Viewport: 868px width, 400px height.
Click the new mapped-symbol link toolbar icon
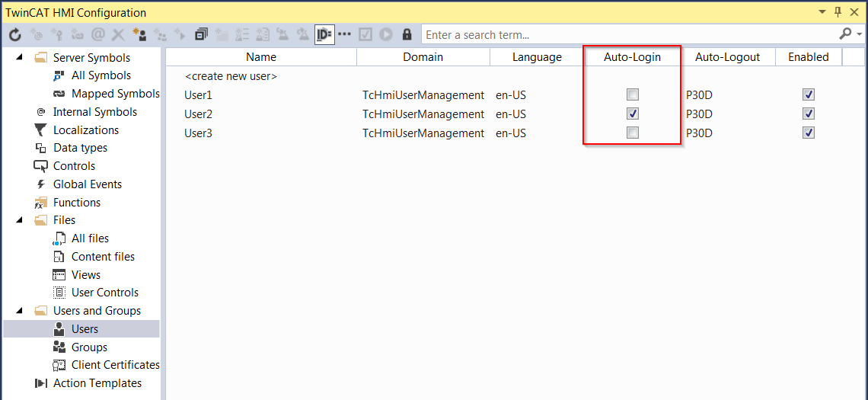coord(78,35)
